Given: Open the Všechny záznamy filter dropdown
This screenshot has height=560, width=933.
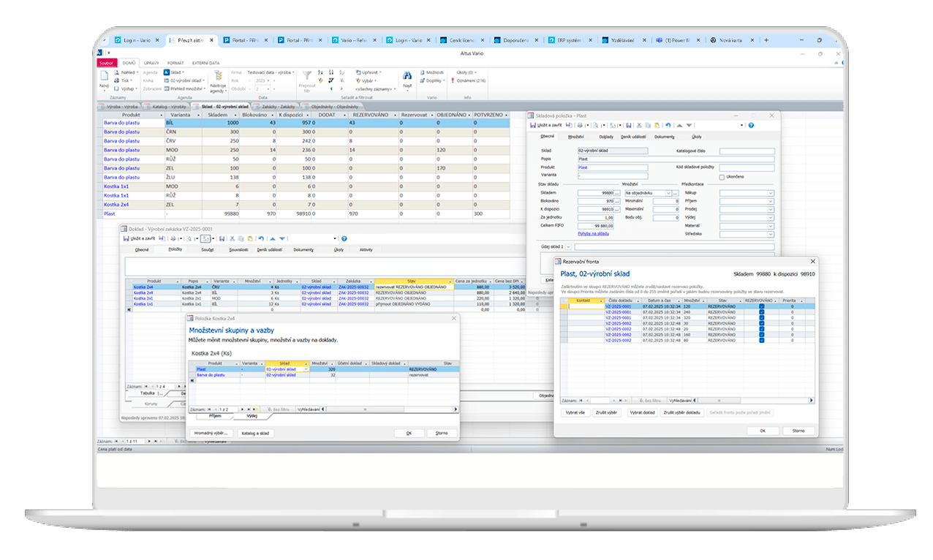Looking at the screenshot, I should tap(395, 88).
